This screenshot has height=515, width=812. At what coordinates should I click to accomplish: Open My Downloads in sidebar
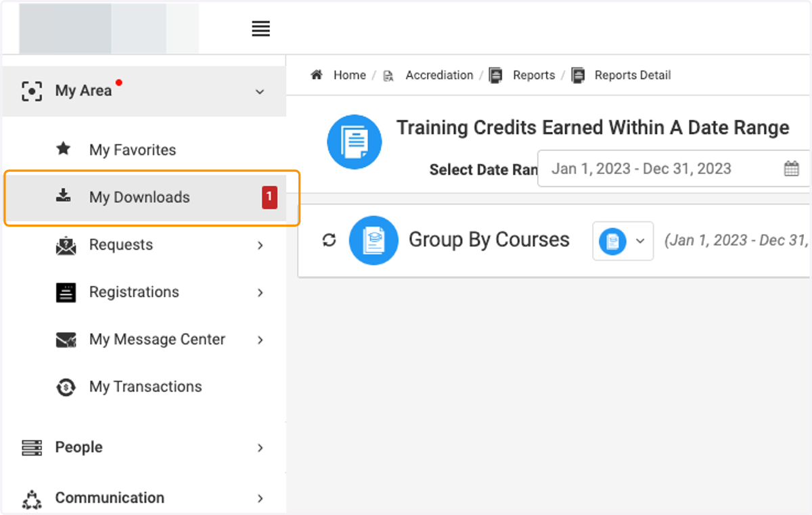click(139, 197)
